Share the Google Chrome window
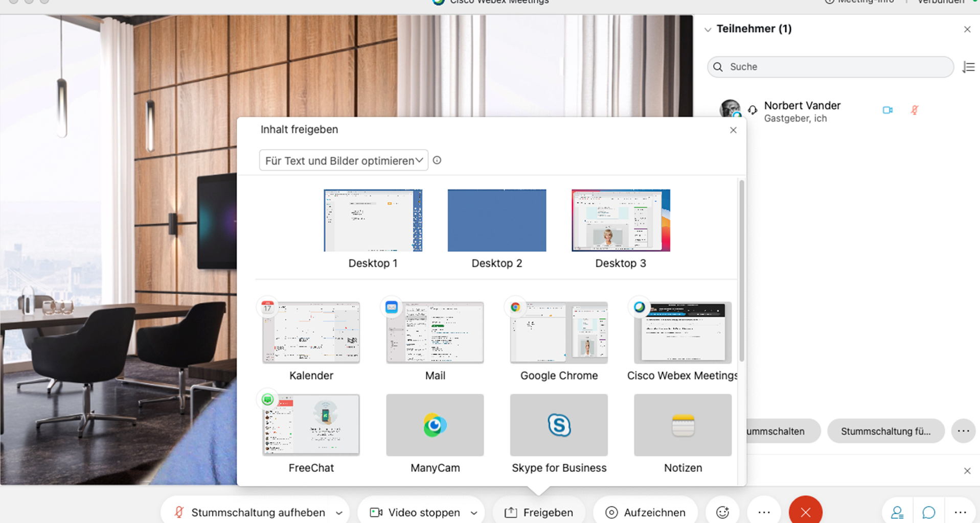The height and width of the screenshot is (523, 980). coord(559,332)
